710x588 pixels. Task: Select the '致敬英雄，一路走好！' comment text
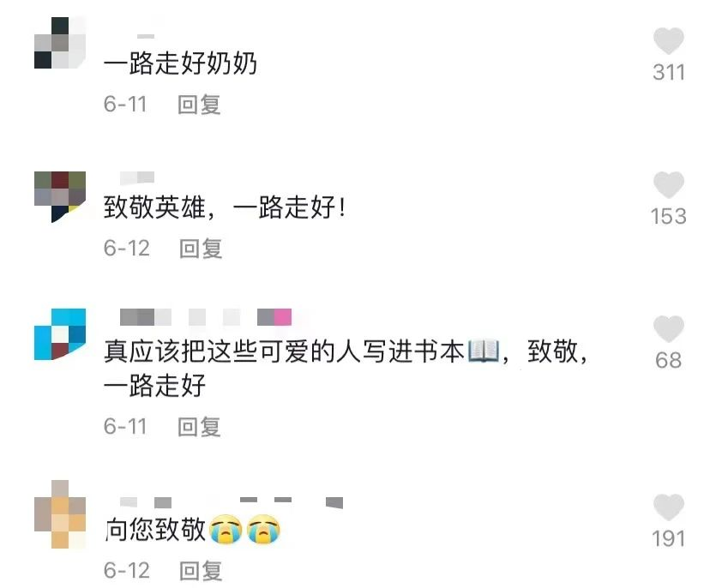[x=225, y=207]
